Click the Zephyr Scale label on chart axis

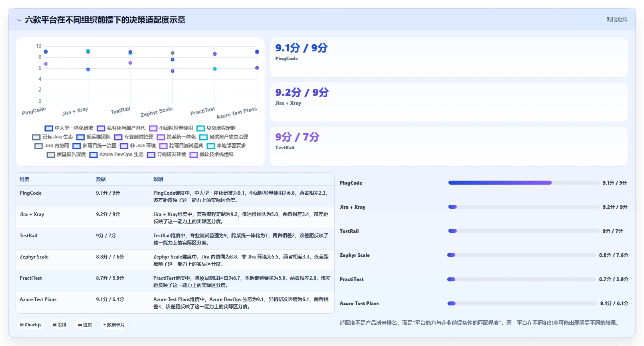tap(156, 112)
